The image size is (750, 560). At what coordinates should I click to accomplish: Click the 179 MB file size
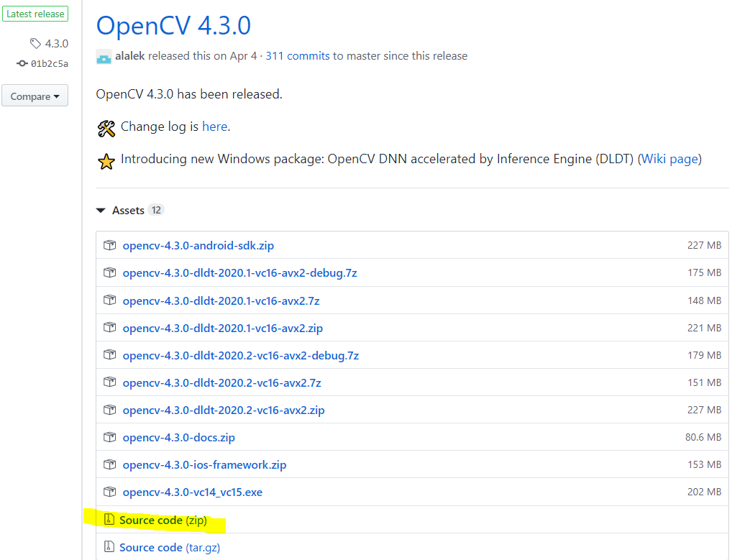(704, 355)
